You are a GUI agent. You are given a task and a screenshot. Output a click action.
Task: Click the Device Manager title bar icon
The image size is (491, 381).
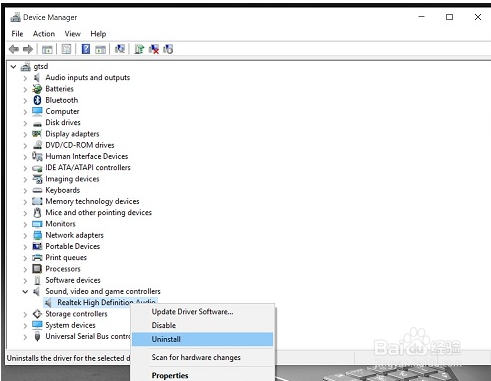[x=15, y=17]
